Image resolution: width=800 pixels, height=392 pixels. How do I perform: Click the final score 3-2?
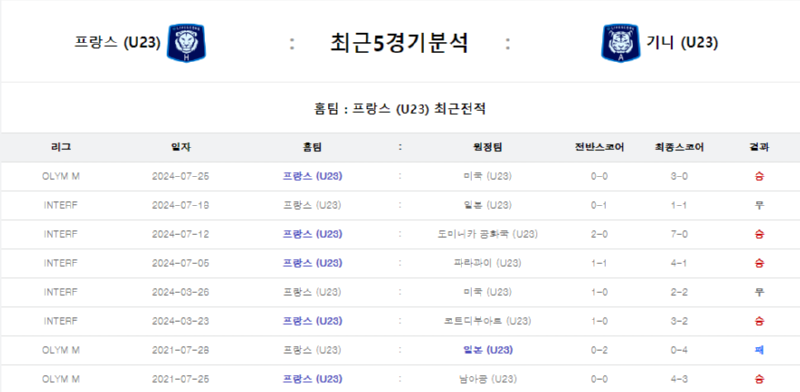point(679,322)
